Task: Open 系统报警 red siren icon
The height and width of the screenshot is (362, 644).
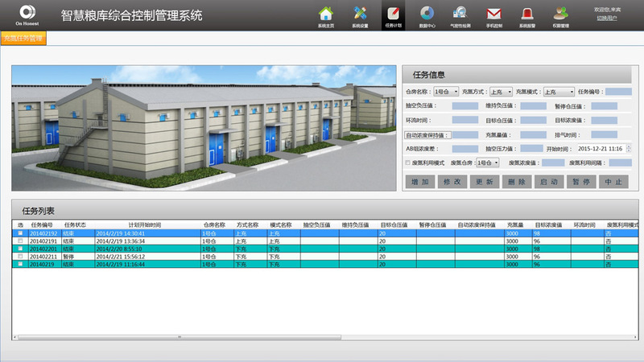Action: [527, 14]
